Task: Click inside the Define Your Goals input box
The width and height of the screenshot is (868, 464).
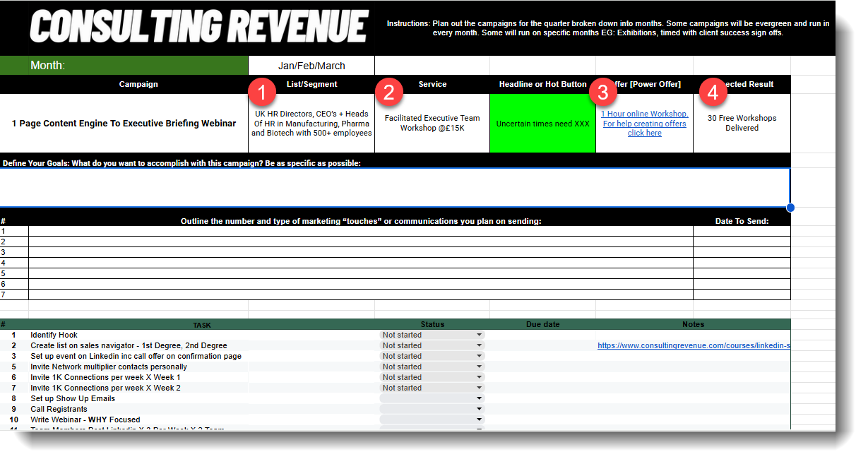Action: pos(395,187)
